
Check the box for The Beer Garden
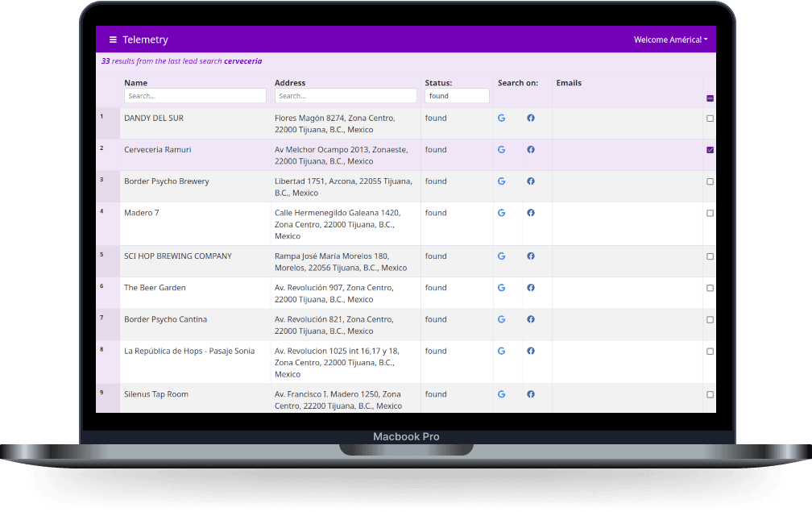[710, 288]
